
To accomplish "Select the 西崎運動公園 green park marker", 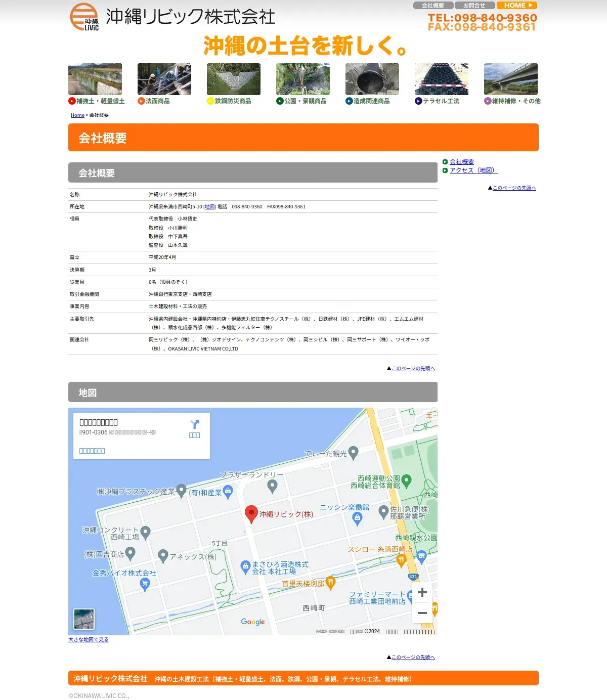I will 406,480.
